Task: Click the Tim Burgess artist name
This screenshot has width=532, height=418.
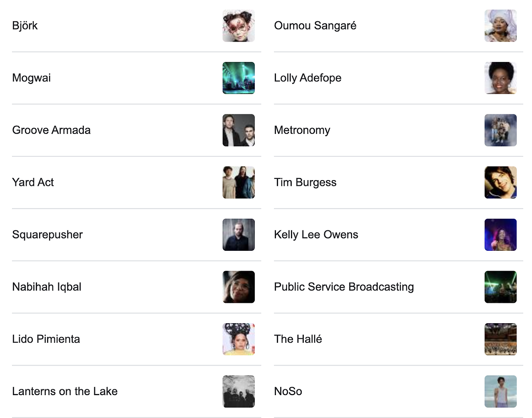Action: tap(305, 182)
